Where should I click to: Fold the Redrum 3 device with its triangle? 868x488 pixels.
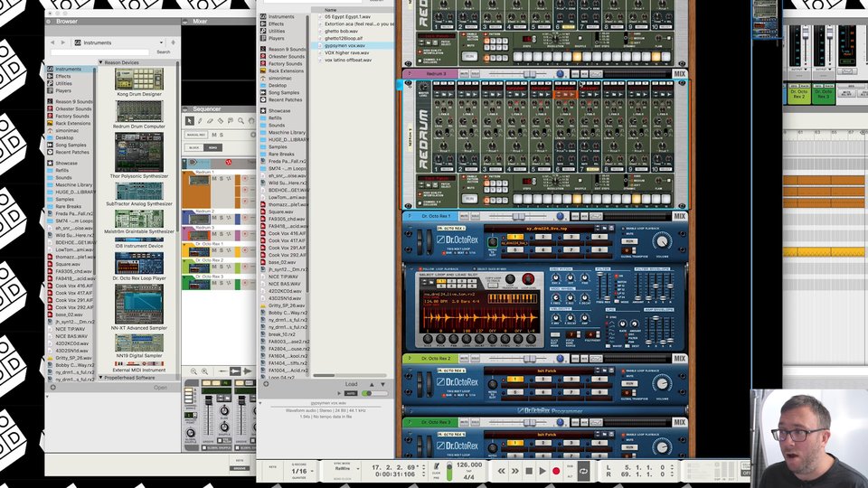click(x=409, y=73)
